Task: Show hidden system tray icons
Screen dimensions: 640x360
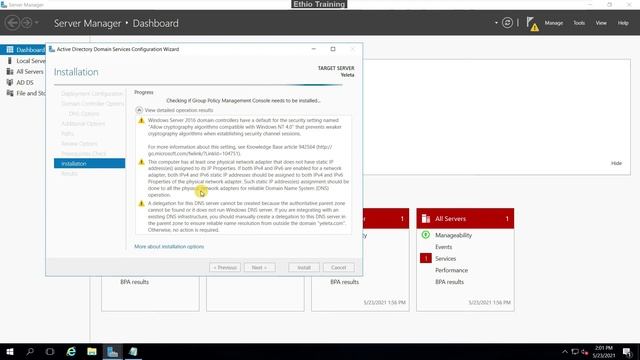Action: [x=565, y=351]
